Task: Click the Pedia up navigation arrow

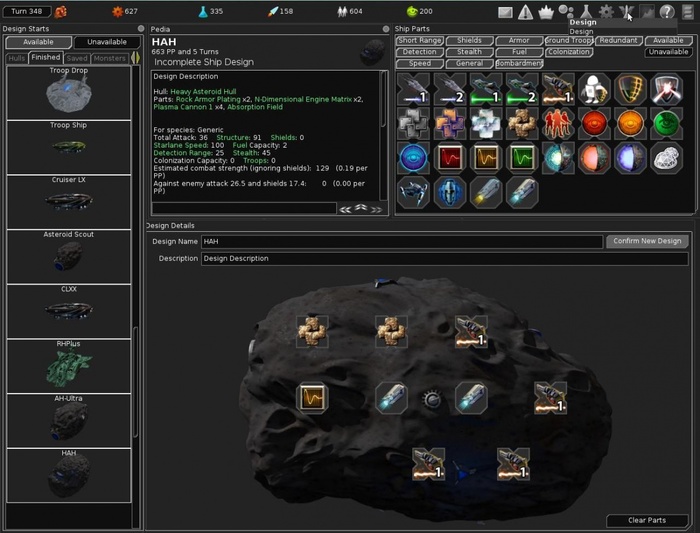Action: coord(361,208)
